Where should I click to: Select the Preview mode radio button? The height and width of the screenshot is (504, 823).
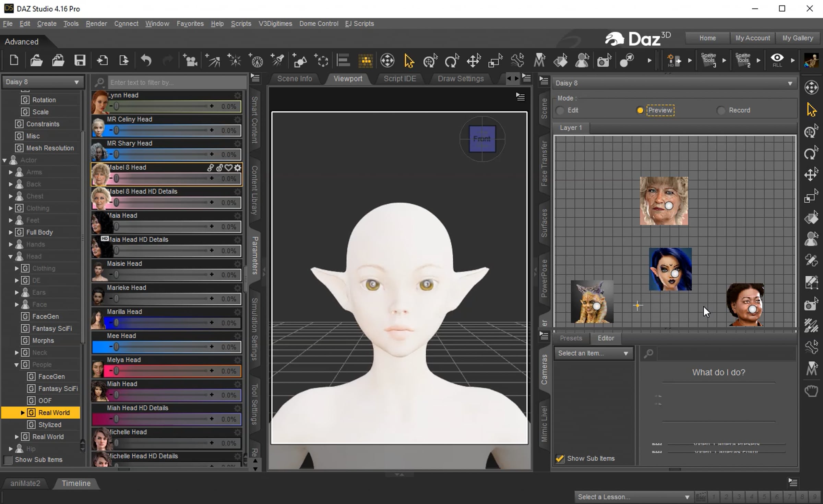640,110
